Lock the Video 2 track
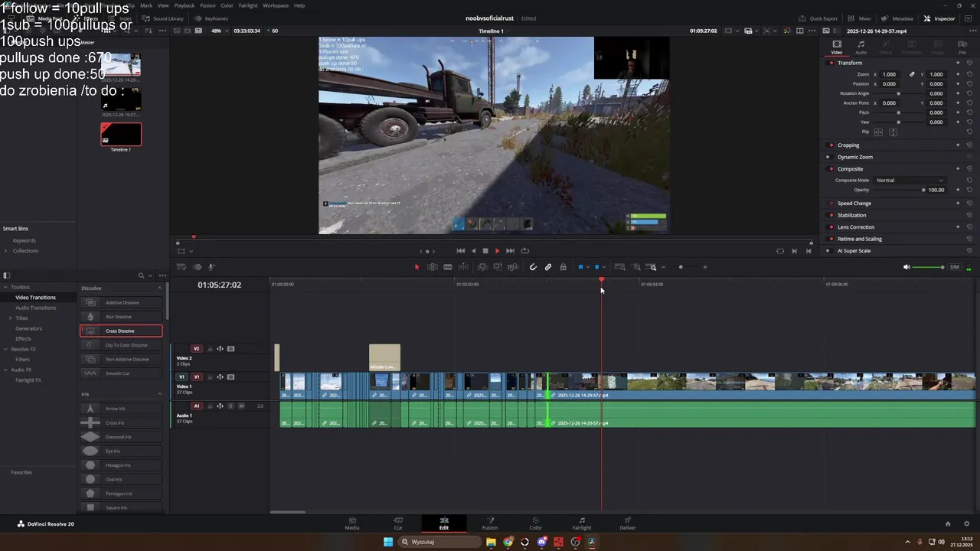980x551 pixels. (210, 349)
